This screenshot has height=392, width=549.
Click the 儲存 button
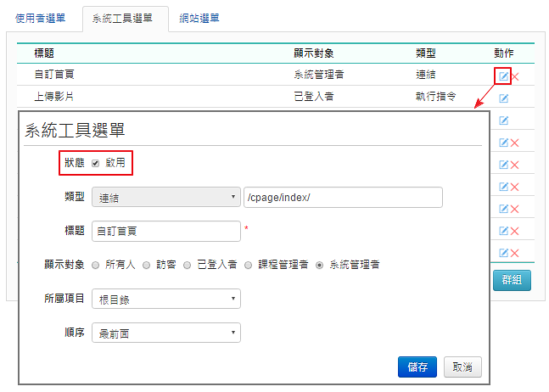coord(417,367)
